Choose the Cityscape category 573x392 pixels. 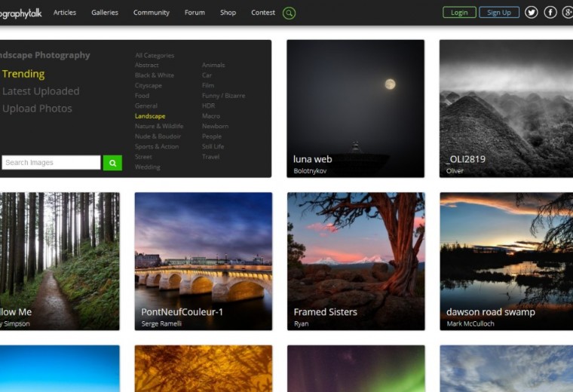148,85
